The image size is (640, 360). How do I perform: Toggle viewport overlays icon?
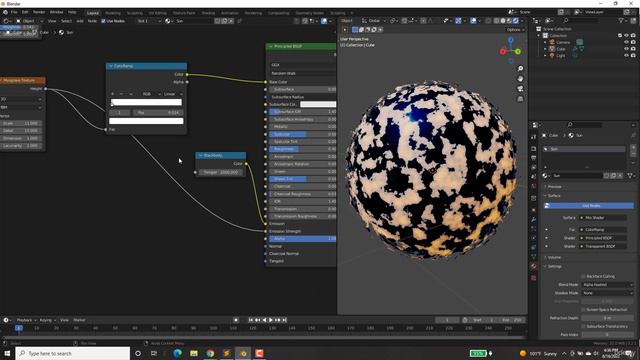pos(473,20)
